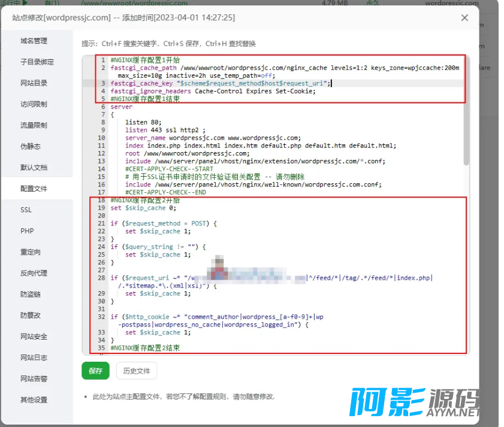Open the 伪静态 tab
The image size is (504, 427).
[30, 146]
